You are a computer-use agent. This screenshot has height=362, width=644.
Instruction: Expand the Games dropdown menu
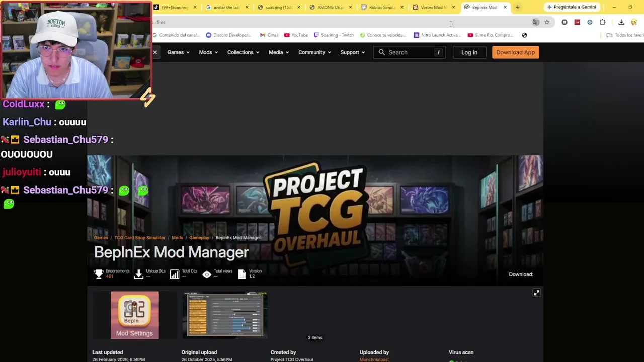pyautogui.click(x=179, y=52)
